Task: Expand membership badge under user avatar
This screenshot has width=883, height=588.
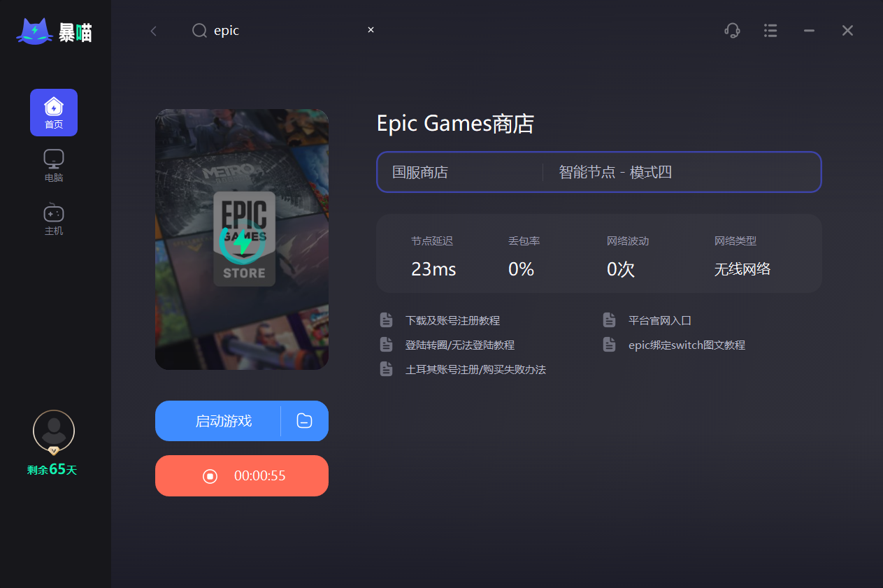Action: point(53,450)
